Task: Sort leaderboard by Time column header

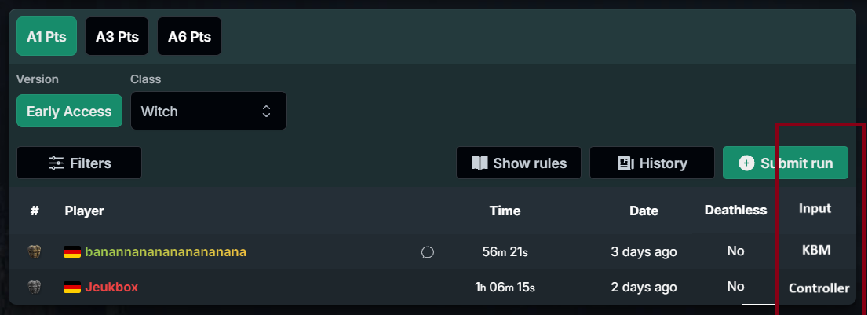Action: [505, 211]
